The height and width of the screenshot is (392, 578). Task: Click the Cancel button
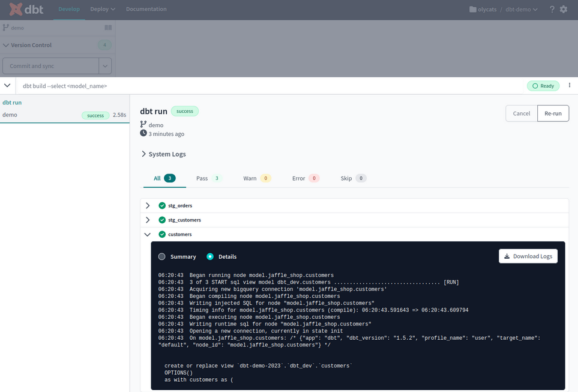[521, 113]
